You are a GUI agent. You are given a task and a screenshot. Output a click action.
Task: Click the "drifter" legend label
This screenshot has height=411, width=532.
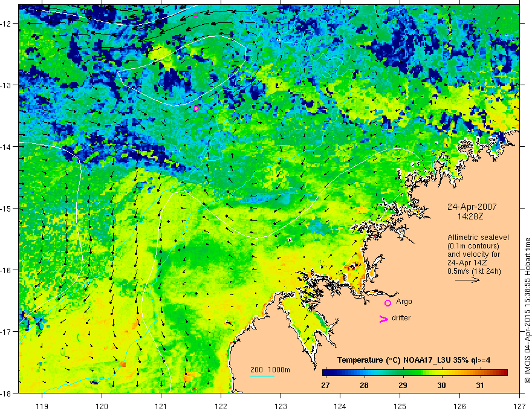tap(401, 318)
